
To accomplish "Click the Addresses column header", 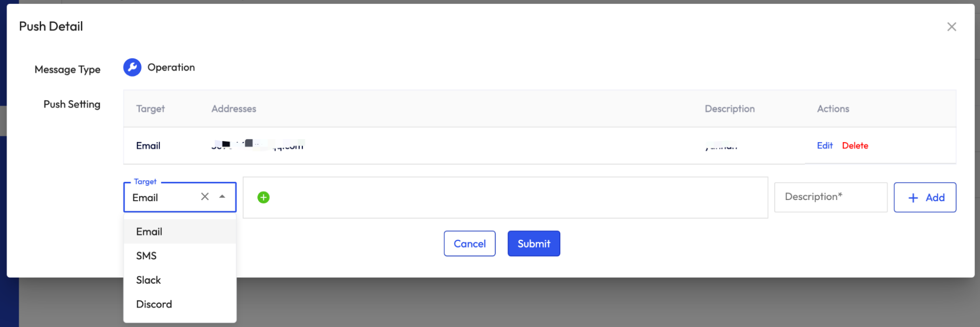I will [x=234, y=109].
